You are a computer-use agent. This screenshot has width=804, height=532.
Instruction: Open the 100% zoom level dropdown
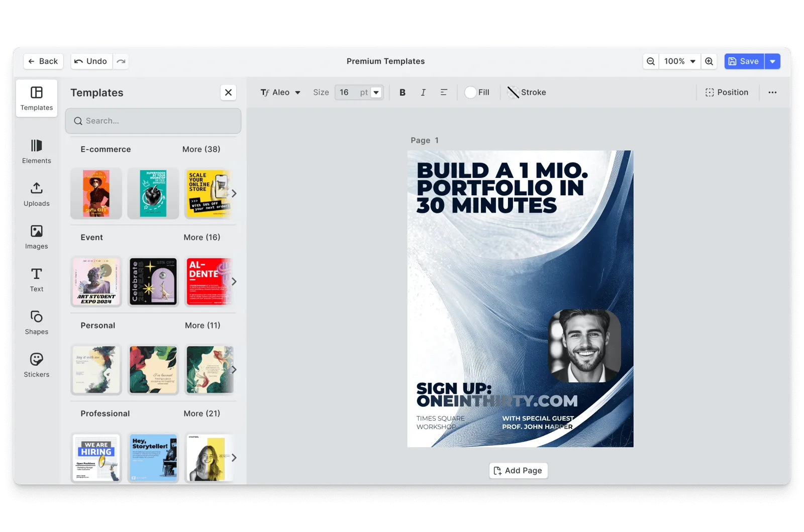(680, 61)
